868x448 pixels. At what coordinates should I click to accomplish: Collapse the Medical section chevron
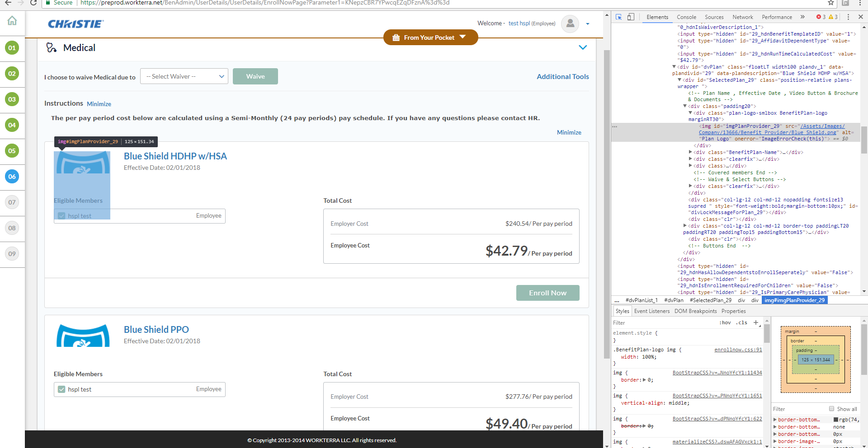(583, 47)
